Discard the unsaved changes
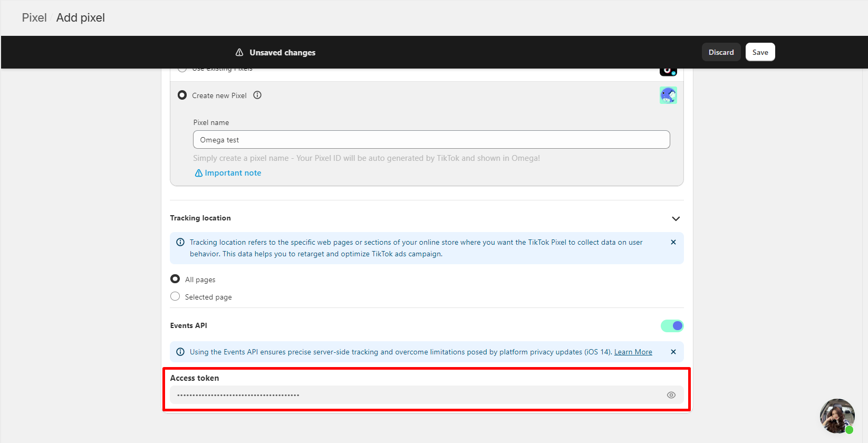 721,52
